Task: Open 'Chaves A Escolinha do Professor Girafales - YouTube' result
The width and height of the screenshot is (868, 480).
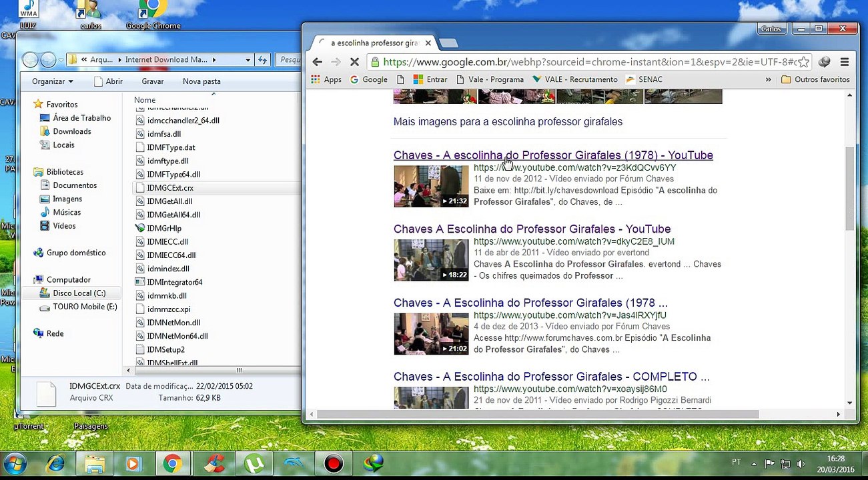Action: (x=532, y=229)
